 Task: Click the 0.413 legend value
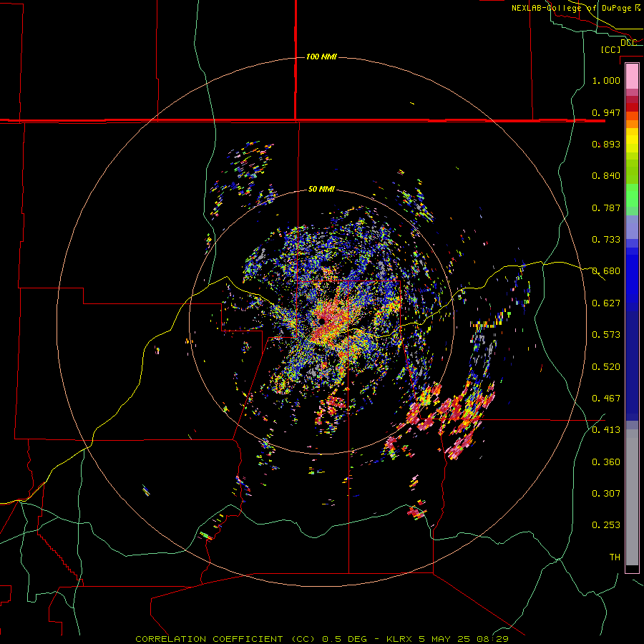tap(606, 430)
